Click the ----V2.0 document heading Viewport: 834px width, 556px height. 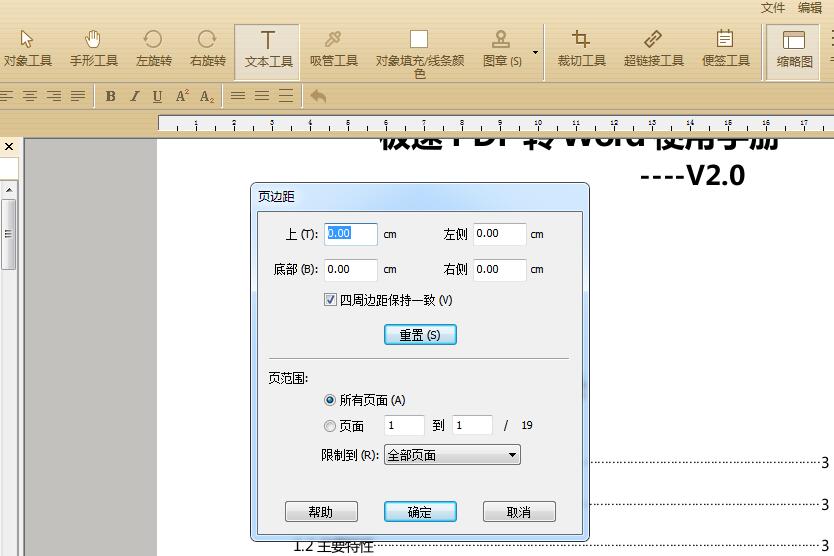(693, 176)
